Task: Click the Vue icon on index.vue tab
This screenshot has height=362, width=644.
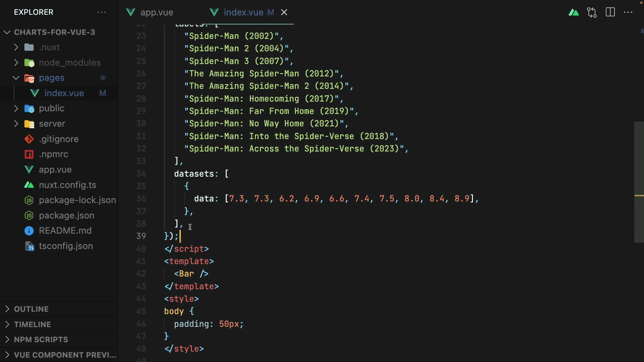Action: (214, 12)
